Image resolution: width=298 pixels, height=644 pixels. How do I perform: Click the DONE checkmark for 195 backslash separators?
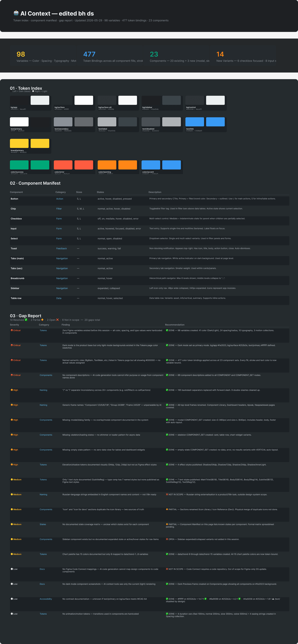[167, 390]
